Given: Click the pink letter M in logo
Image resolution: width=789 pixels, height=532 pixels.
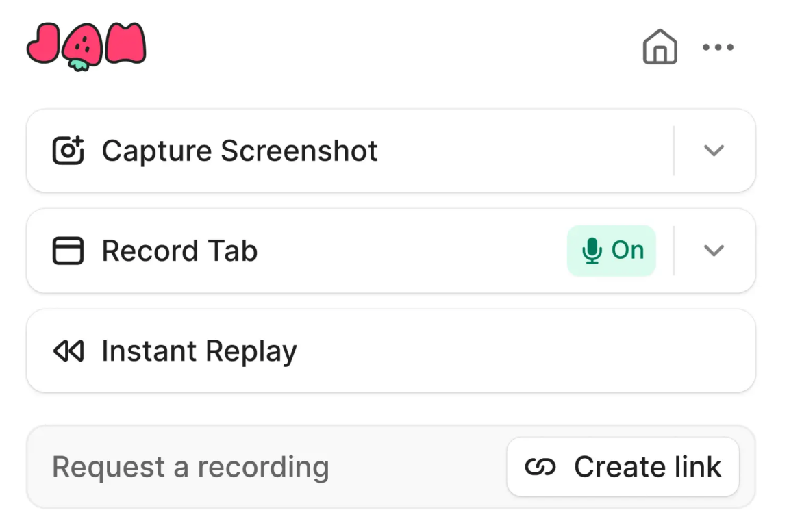Looking at the screenshot, I should (126, 43).
